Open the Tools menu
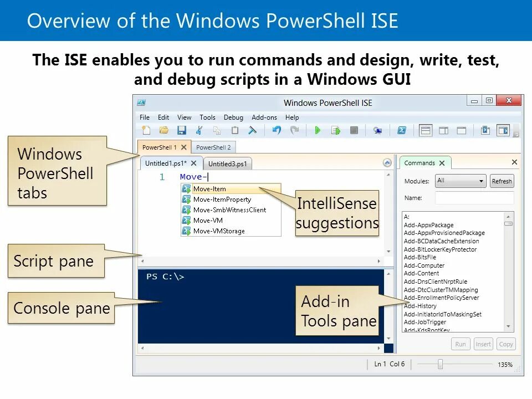 pyautogui.click(x=207, y=117)
